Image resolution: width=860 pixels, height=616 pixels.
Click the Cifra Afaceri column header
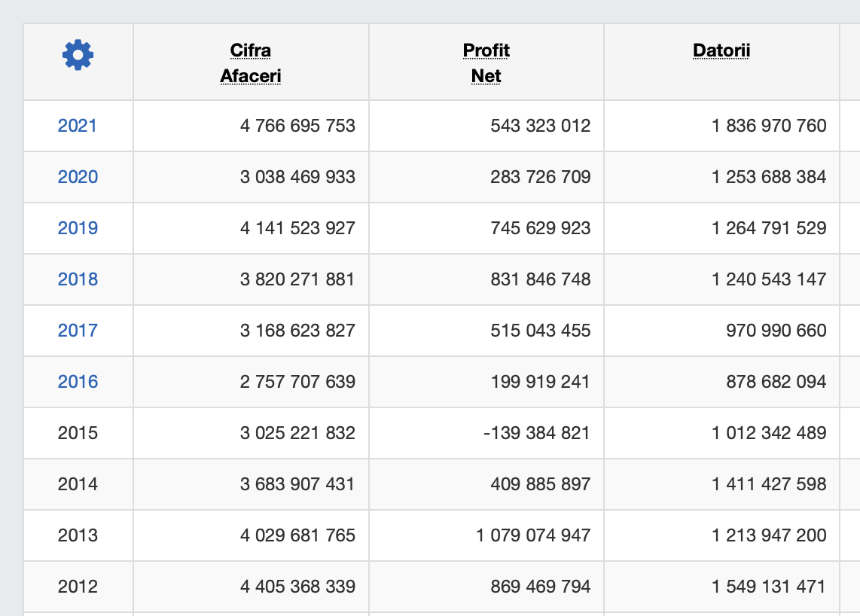click(251, 63)
